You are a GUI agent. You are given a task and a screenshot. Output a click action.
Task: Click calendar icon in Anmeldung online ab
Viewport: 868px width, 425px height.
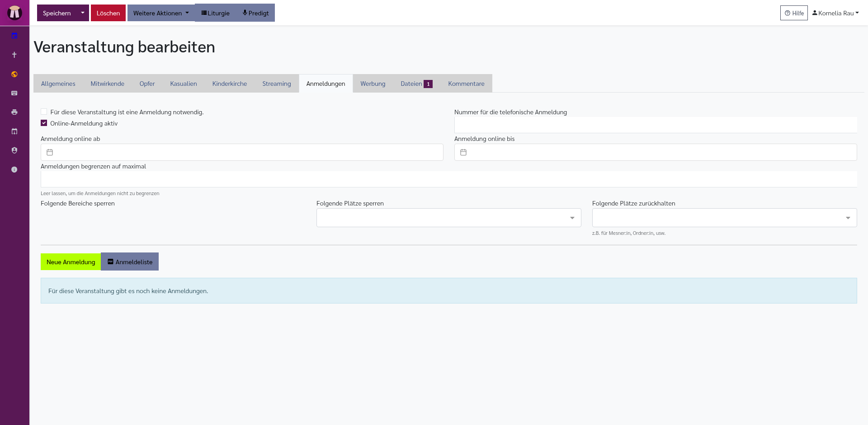[50, 152]
